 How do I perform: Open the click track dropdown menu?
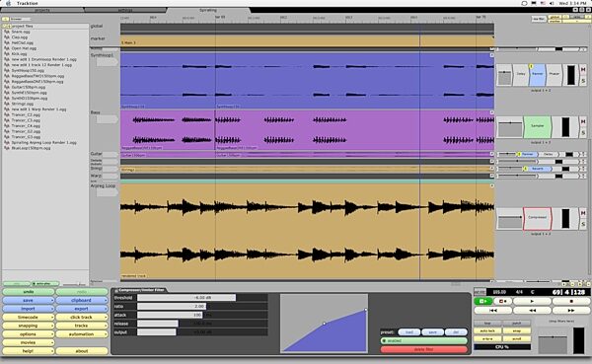pyautogui.click(x=82, y=318)
